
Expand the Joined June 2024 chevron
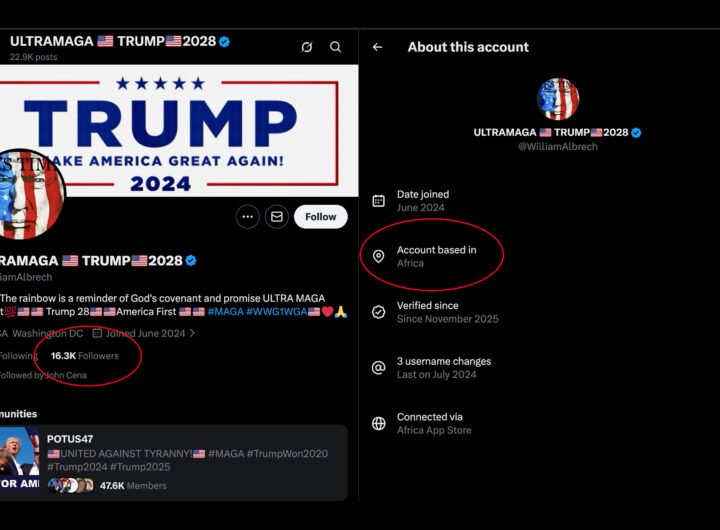tap(192, 334)
